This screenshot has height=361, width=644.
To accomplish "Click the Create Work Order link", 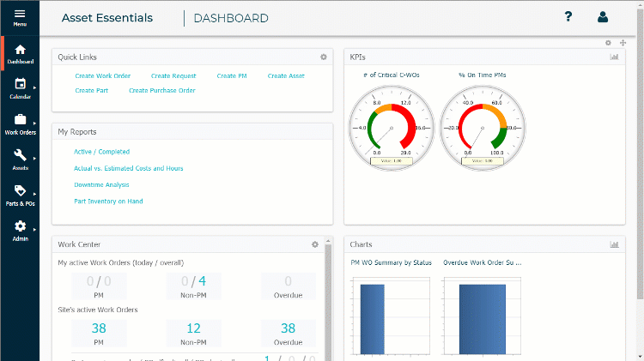I will click(103, 76).
